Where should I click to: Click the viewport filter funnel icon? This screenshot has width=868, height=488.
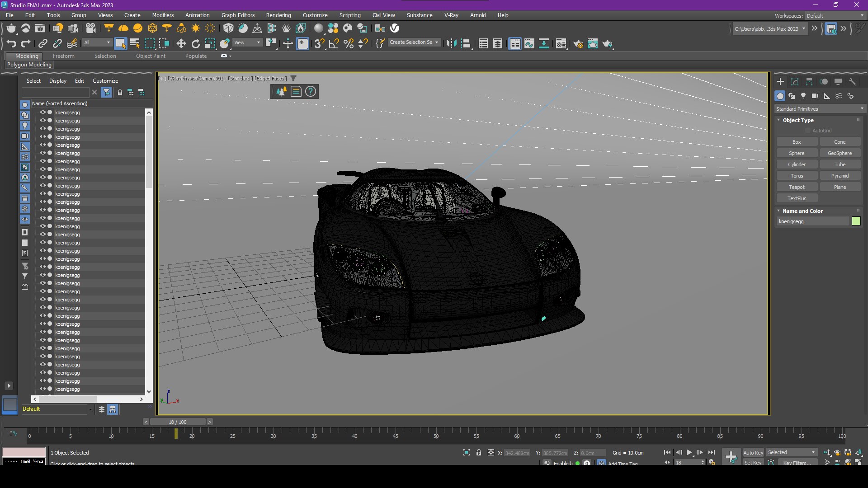pos(293,78)
